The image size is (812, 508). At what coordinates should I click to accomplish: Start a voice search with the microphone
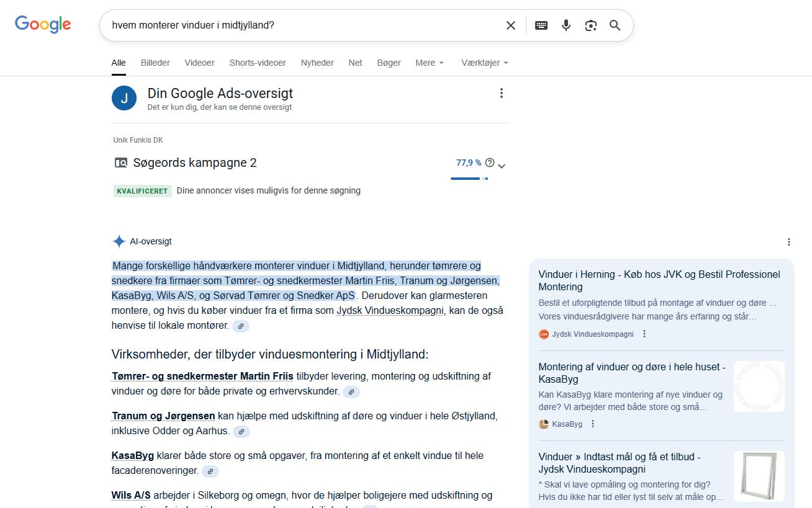tap(566, 25)
